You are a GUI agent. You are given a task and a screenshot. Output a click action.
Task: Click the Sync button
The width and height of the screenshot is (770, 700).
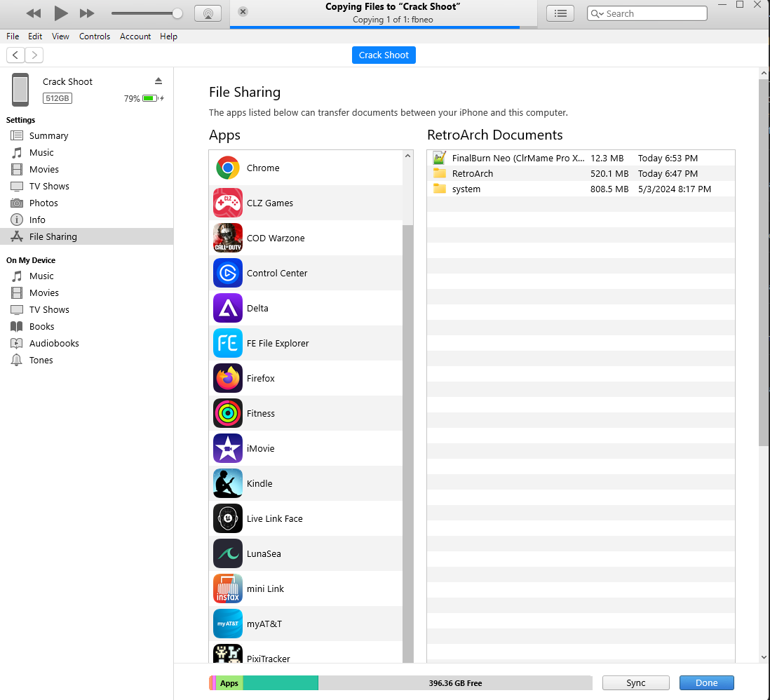click(635, 682)
